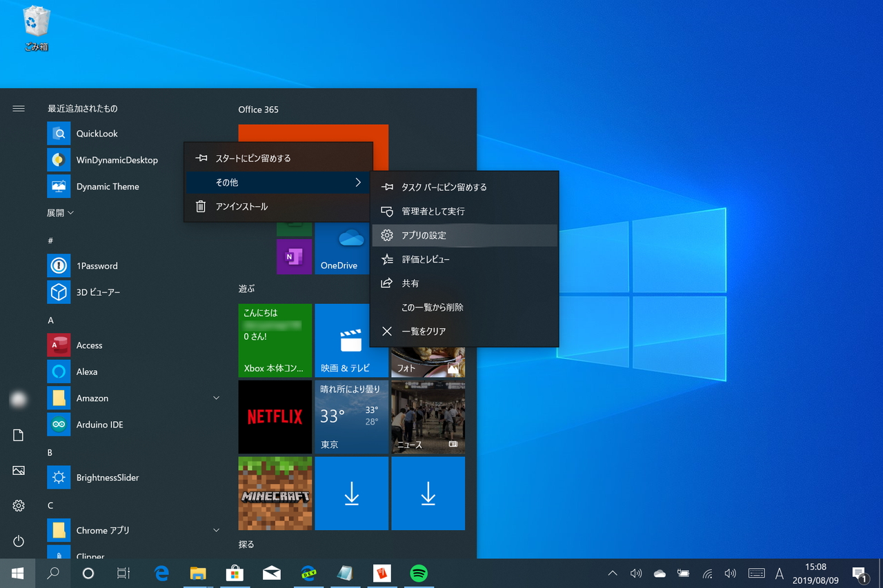
Task: Select スタートにピン留めする in the context menu
Action: tap(279, 159)
